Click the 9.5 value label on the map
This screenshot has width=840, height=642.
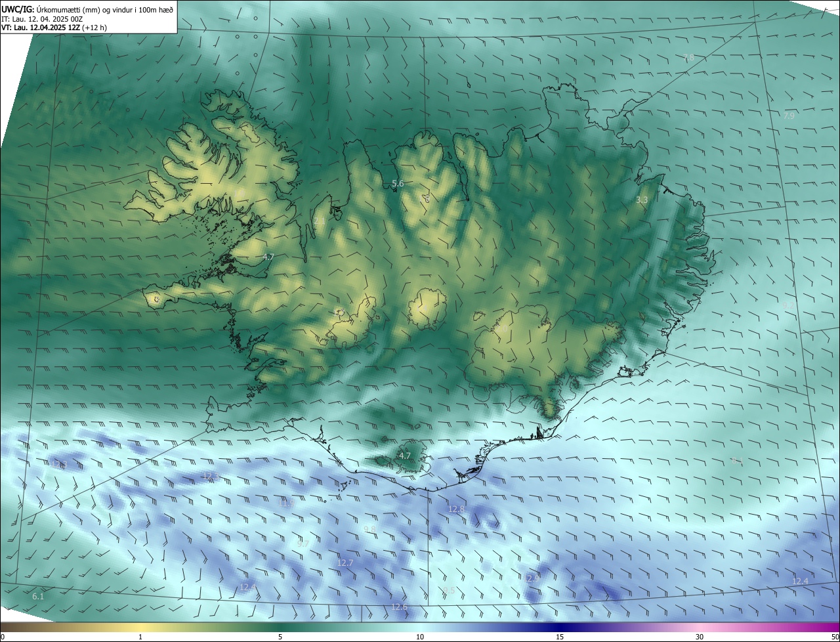point(448,591)
